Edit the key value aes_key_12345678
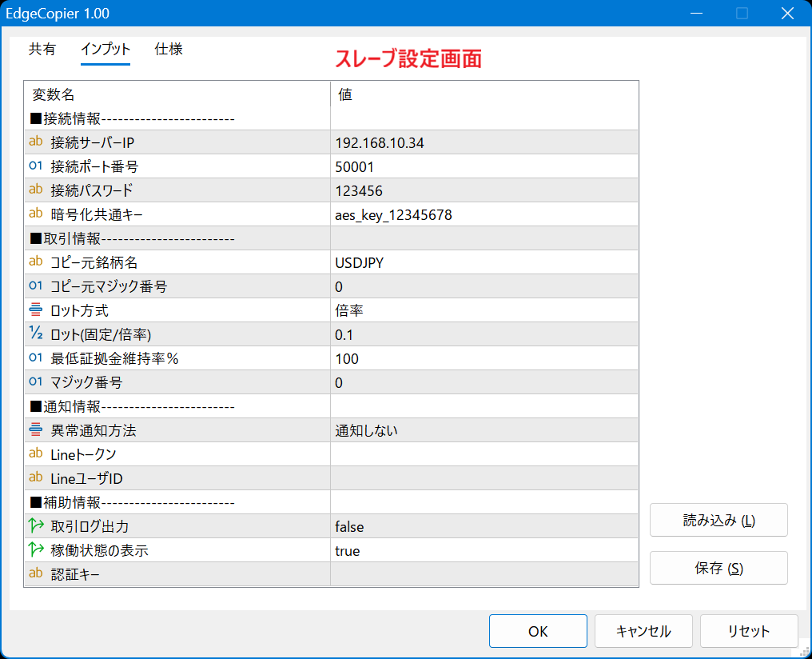Viewport: 812px width, 659px height. pyautogui.click(x=484, y=214)
